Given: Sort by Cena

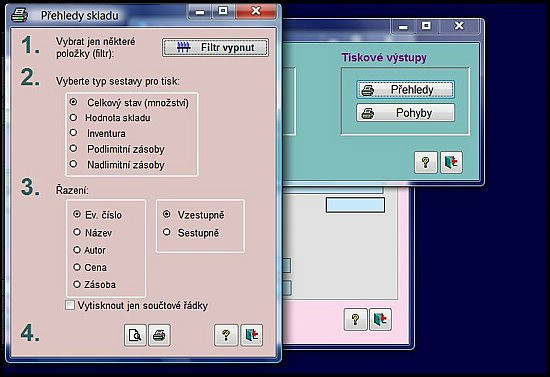Looking at the screenshot, I should pyautogui.click(x=77, y=267).
